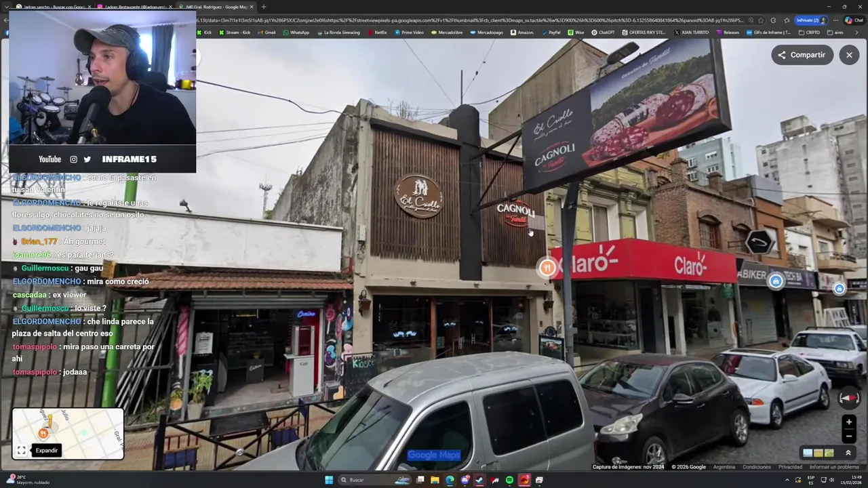The width and height of the screenshot is (868, 488).
Task: Open the Windows Start menu
Action: (329, 480)
